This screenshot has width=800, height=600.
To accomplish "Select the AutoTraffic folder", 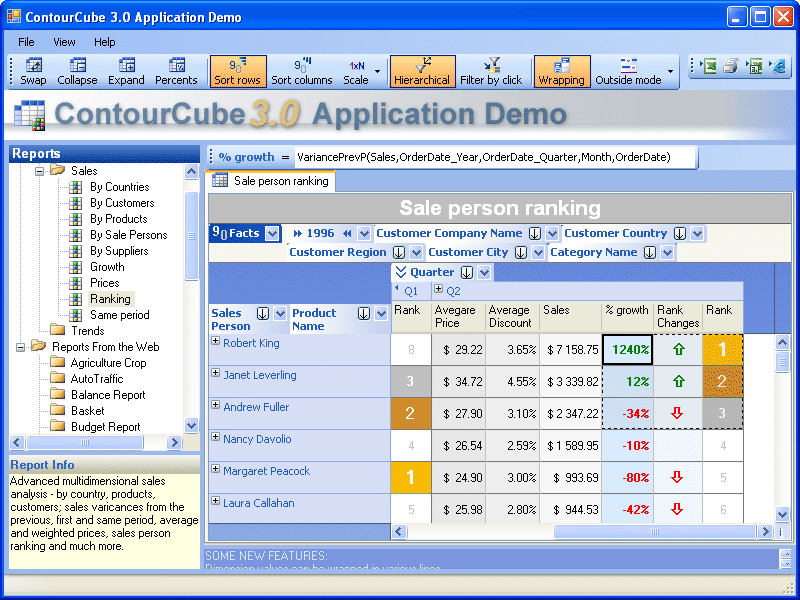I will click(97, 379).
